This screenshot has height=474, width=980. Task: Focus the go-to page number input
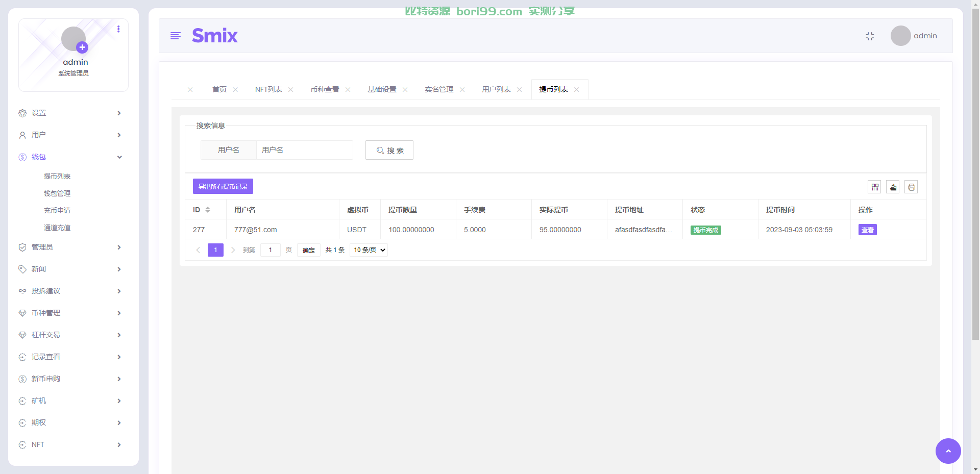tap(271, 250)
